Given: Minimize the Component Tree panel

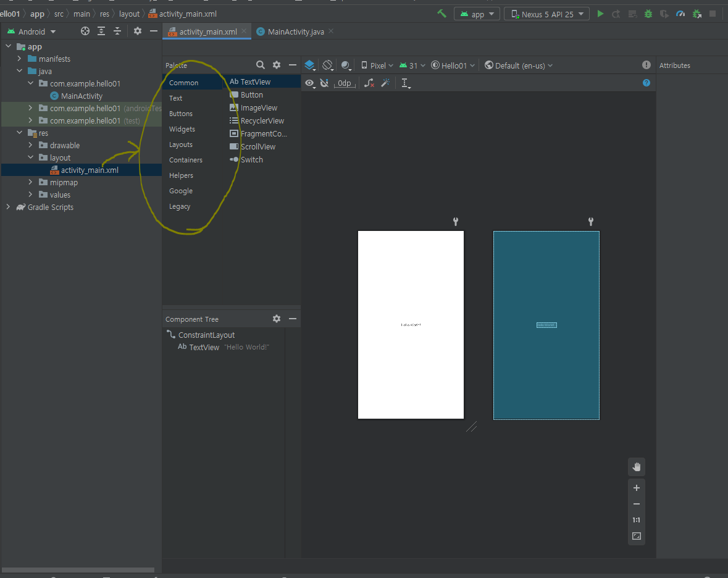Looking at the screenshot, I should (293, 319).
